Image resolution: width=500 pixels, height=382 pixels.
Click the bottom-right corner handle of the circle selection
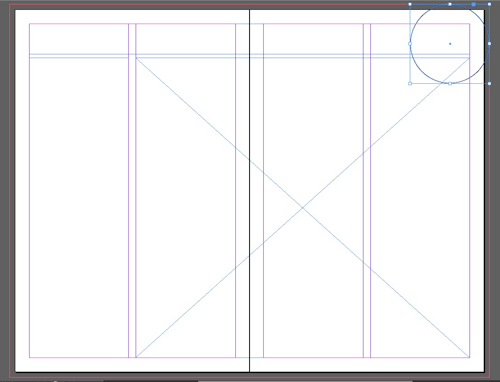click(489, 84)
